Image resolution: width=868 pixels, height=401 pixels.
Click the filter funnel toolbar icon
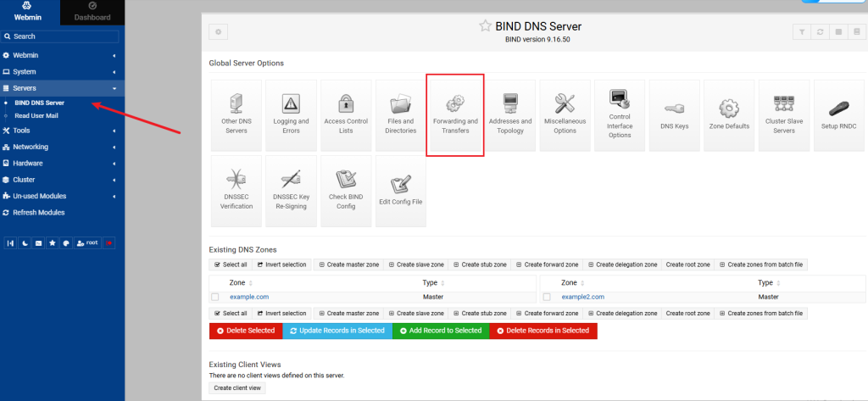coord(802,32)
